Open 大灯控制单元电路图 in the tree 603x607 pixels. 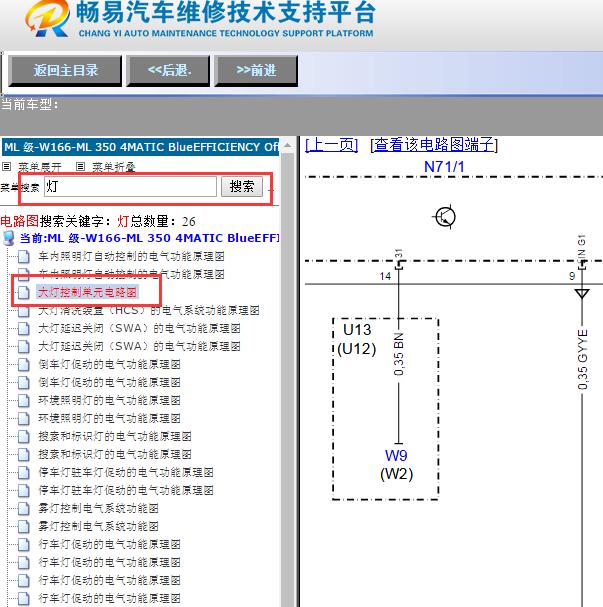[87, 292]
